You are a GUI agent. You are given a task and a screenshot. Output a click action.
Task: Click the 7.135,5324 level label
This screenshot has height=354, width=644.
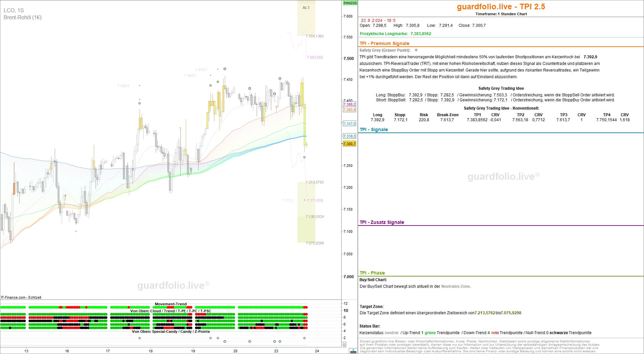pyautogui.click(x=315, y=217)
